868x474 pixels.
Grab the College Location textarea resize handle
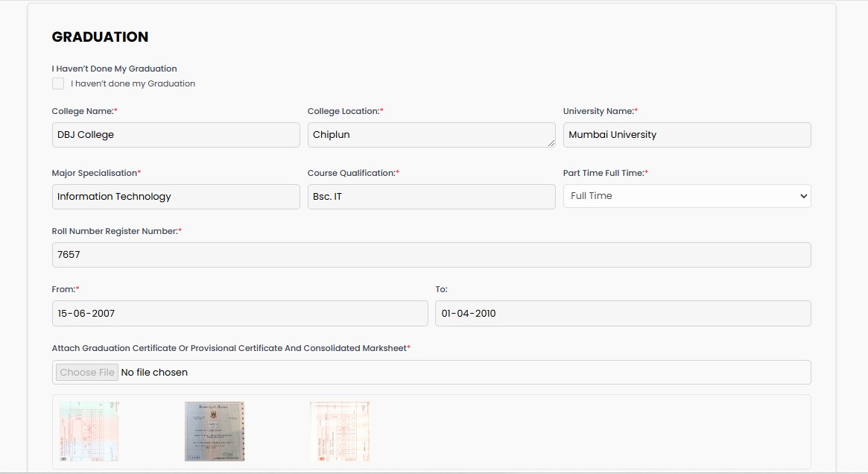pyautogui.click(x=551, y=143)
